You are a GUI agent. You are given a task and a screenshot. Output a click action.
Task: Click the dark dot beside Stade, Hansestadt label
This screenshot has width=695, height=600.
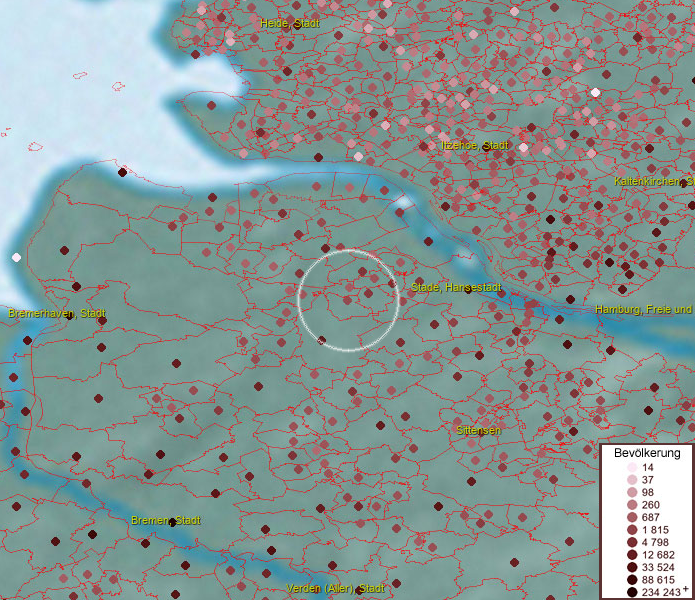click(469, 290)
